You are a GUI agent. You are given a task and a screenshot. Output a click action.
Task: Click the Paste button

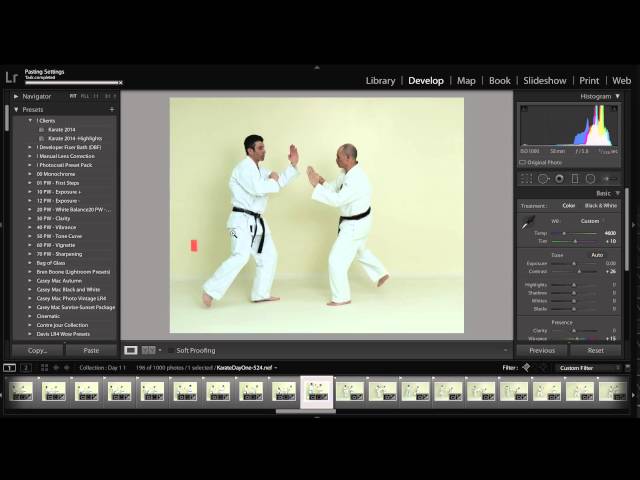tap(91, 350)
